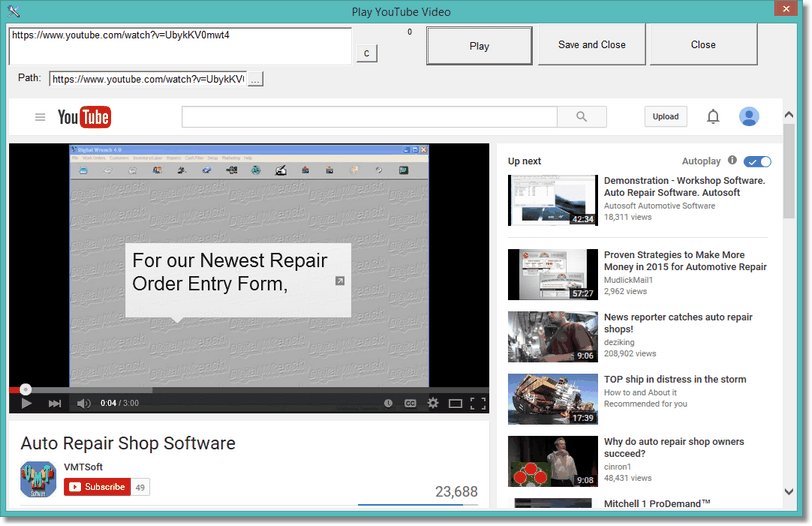Switch to theater mode view
This screenshot has width=812, height=526.
pyautogui.click(x=455, y=403)
